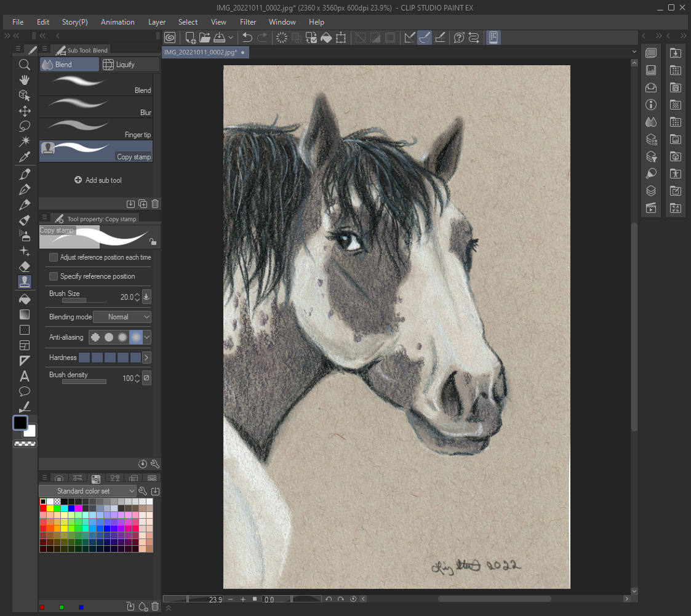Select the Hand move tool
The image size is (691, 616).
click(25, 80)
